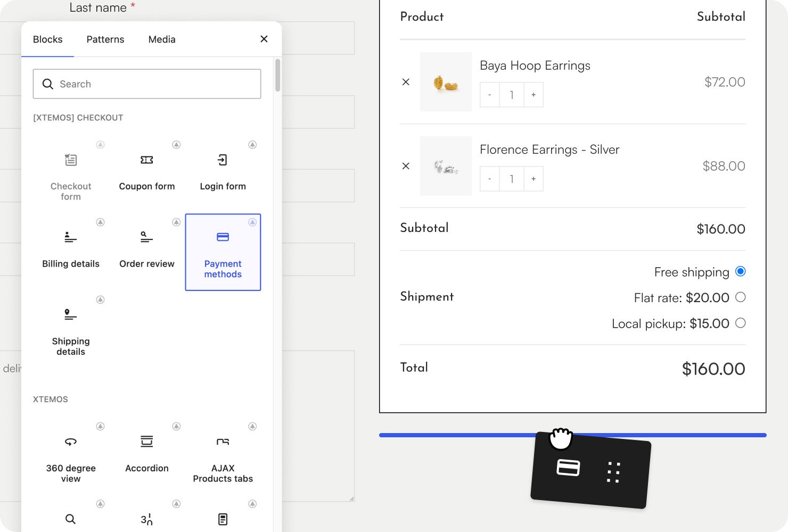
Task: Insert the AJAX Products tabs block
Action: (223, 456)
